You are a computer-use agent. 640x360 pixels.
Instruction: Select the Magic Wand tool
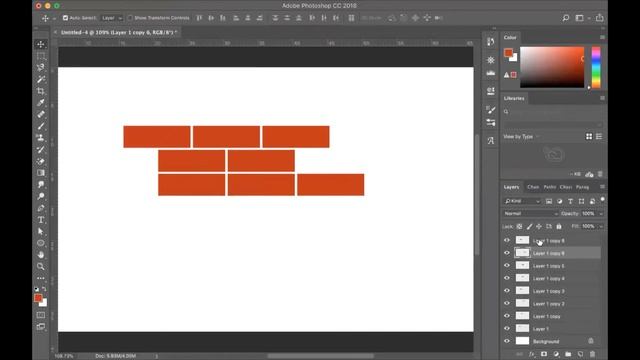pyautogui.click(x=41, y=79)
